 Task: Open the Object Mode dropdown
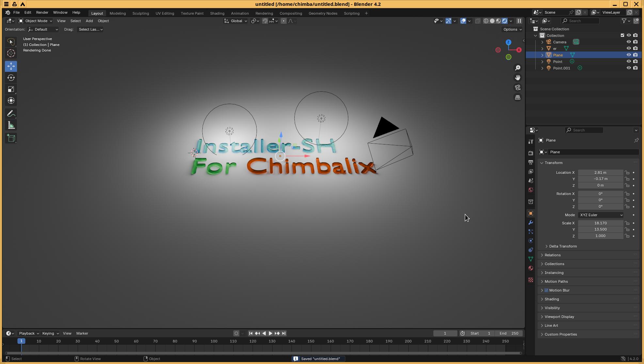(35, 21)
